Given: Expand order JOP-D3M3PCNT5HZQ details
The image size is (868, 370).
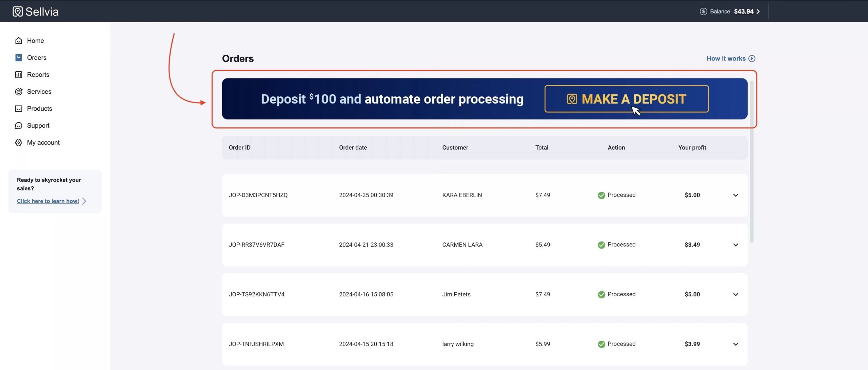Looking at the screenshot, I should [x=735, y=195].
